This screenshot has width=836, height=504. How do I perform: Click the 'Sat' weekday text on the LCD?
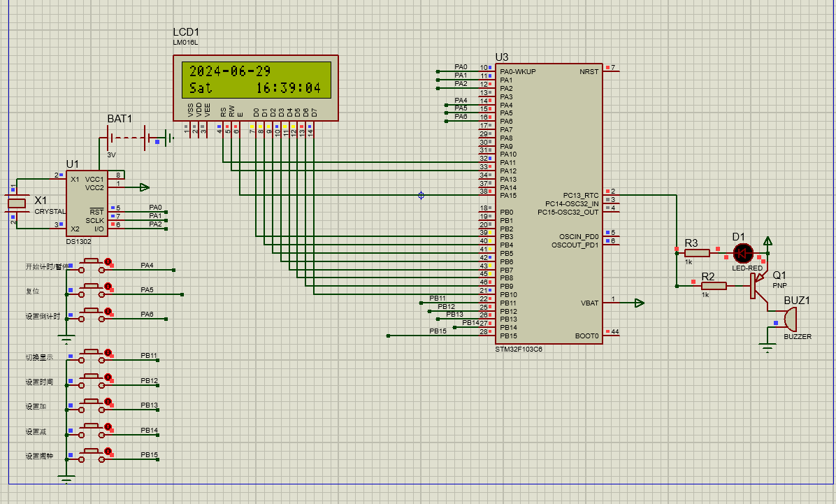201,88
